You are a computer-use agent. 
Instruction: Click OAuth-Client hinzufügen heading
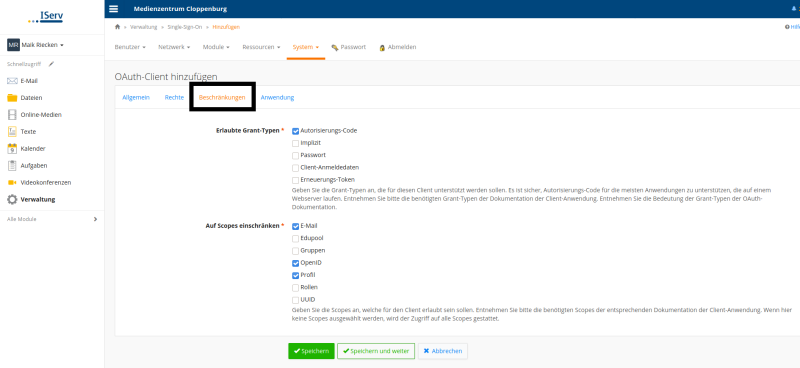click(166, 77)
